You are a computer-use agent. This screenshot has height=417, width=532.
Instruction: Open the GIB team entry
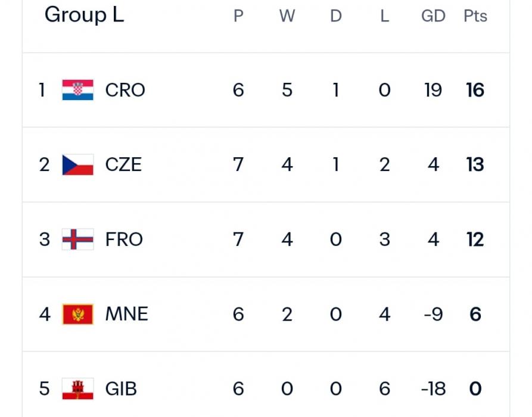click(x=121, y=389)
